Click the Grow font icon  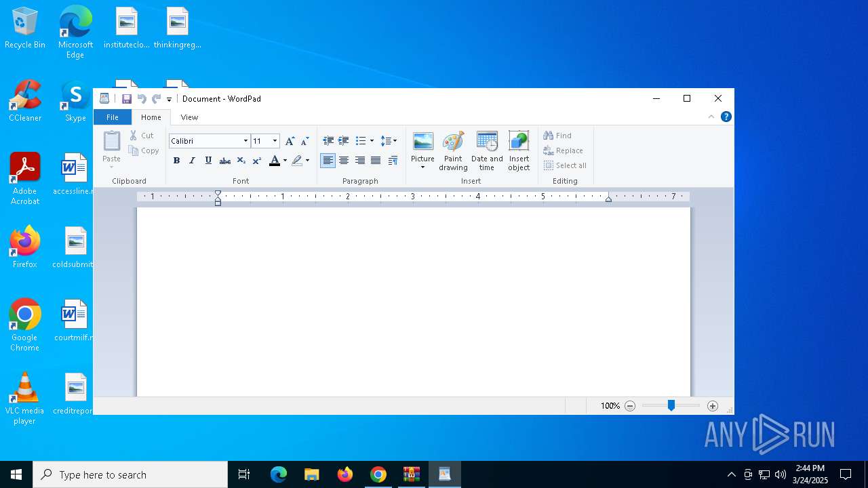pos(290,141)
